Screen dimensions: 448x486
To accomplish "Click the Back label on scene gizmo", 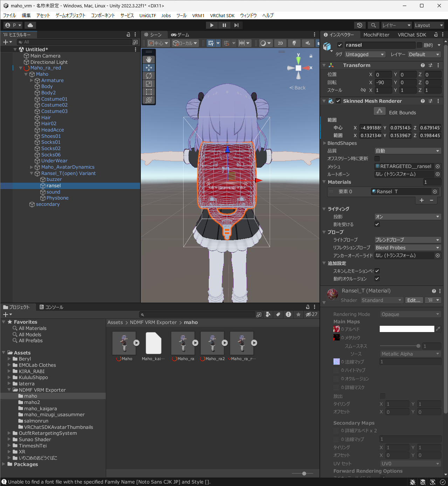I will pos(298,88).
